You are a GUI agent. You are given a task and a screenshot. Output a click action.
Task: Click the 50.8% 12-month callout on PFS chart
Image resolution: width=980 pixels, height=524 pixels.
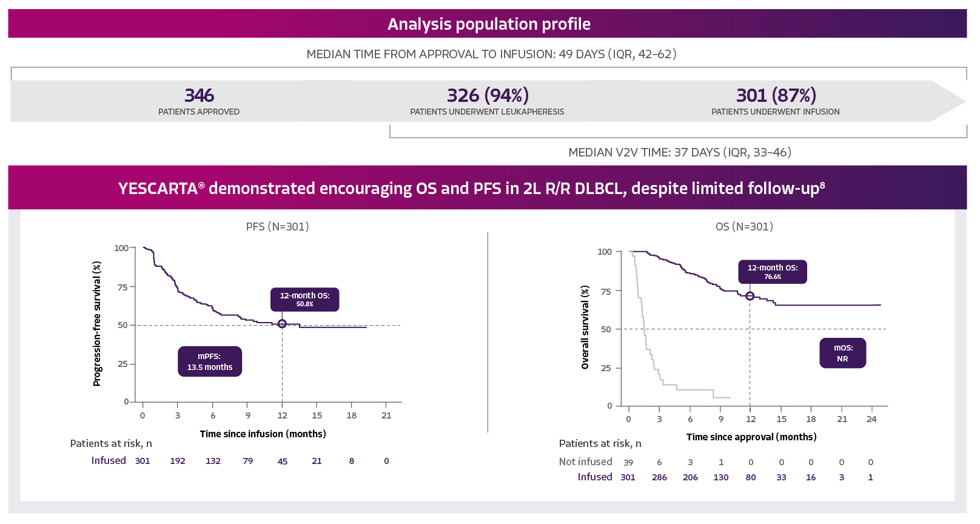(304, 300)
